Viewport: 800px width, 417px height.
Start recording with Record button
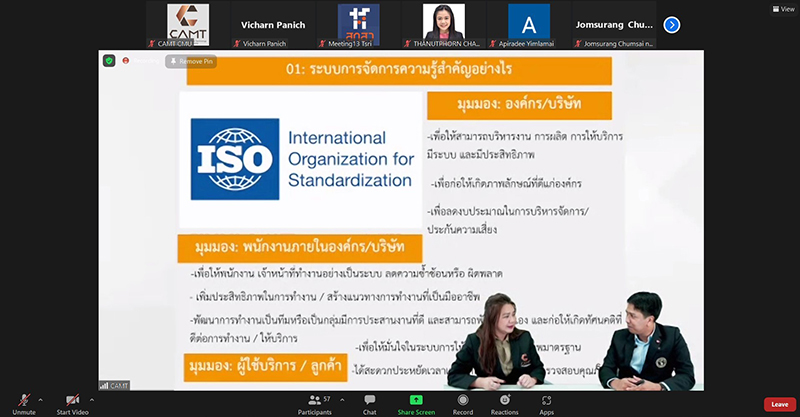(x=463, y=404)
